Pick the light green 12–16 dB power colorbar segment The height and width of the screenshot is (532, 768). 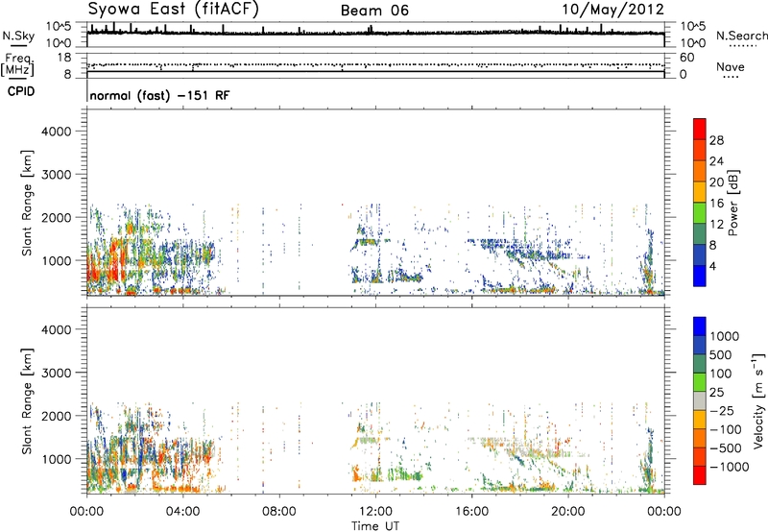point(700,213)
